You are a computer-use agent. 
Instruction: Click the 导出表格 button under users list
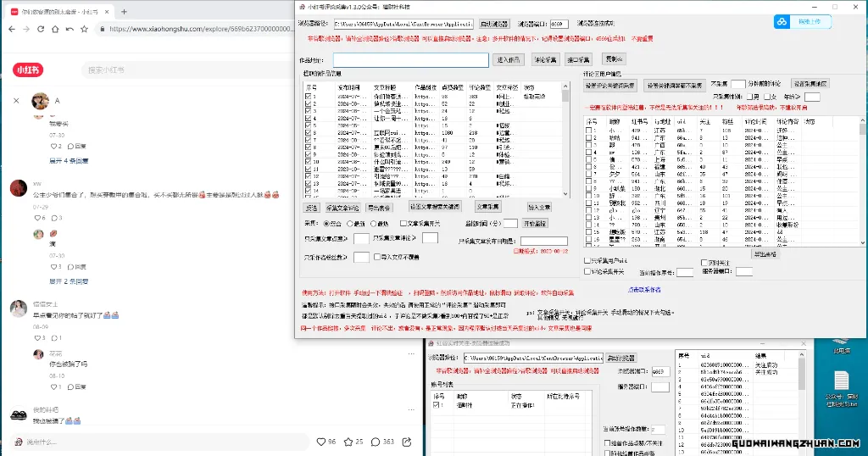coord(765,254)
